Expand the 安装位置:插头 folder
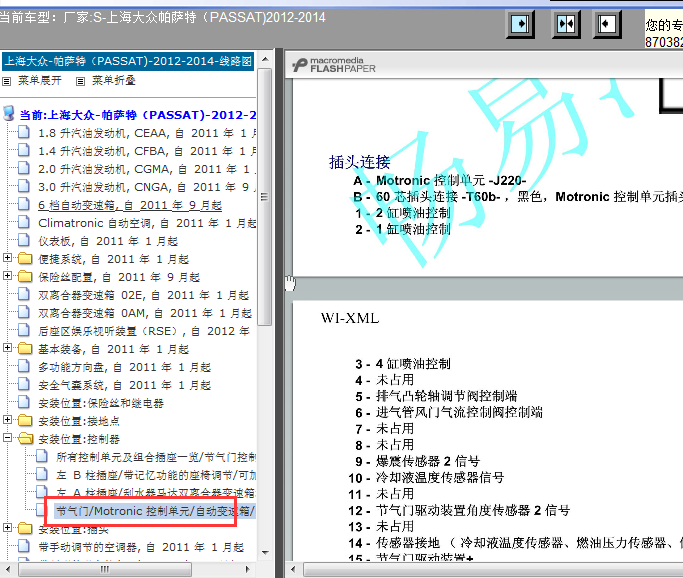This screenshot has height=578, width=683. (x=7, y=527)
